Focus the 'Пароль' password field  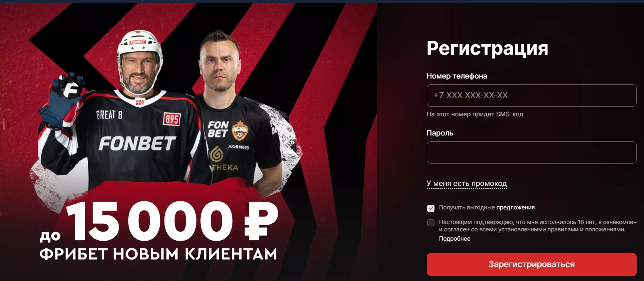click(532, 152)
